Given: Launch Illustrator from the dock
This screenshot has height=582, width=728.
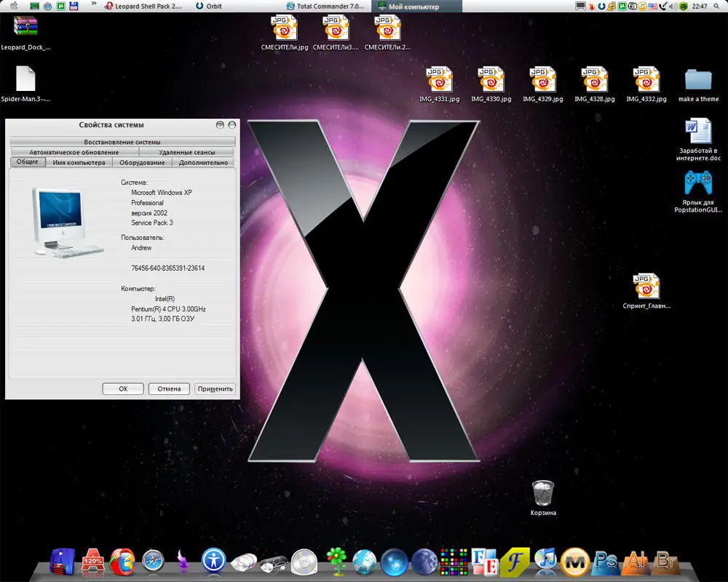Looking at the screenshot, I should [635, 562].
